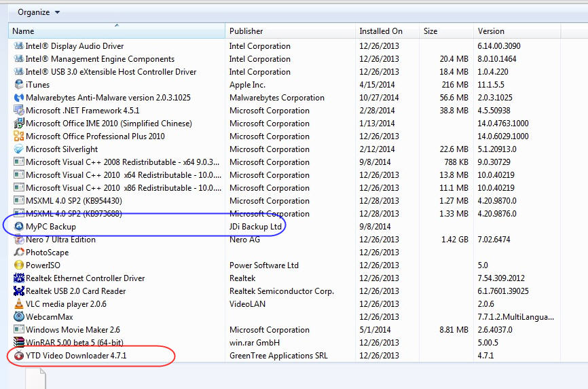Viewport: 588px width, 389px height.
Task: Click the "216 MB" size value
Action: pos(455,85)
